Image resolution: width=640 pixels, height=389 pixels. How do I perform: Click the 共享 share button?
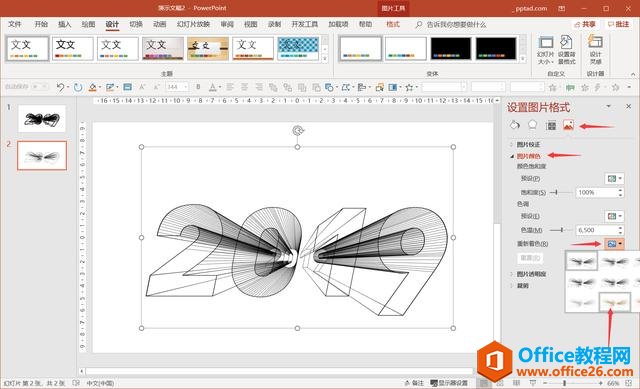click(585, 24)
